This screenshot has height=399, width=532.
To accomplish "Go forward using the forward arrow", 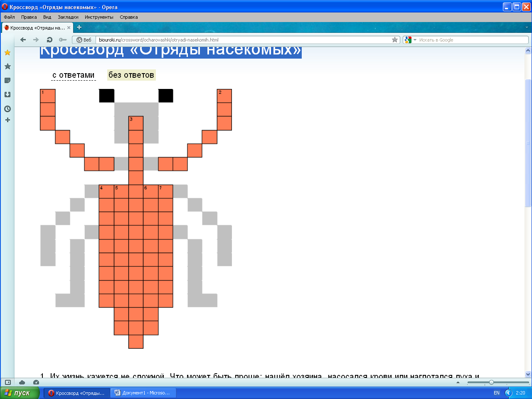I will pyautogui.click(x=36, y=40).
